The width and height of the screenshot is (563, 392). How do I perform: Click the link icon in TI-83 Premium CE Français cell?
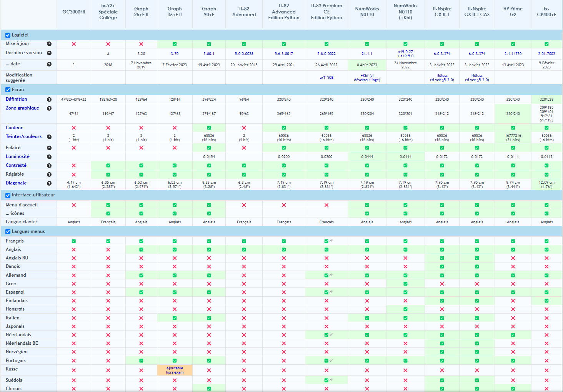(331, 241)
